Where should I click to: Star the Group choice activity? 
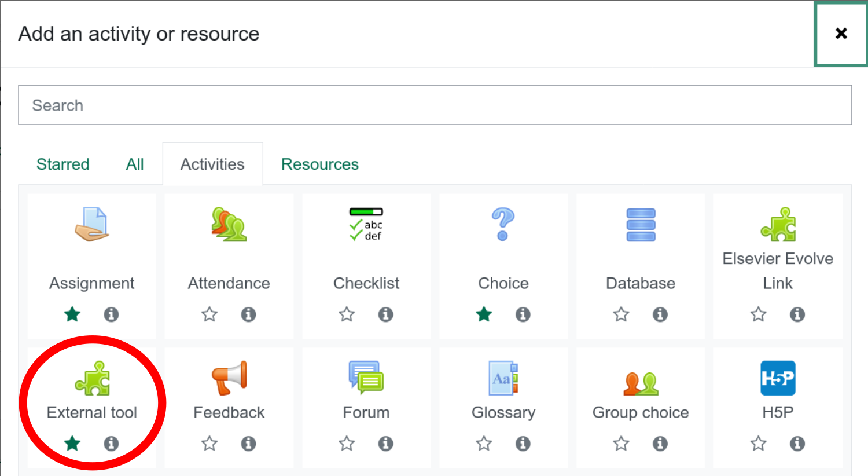(x=621, y=444)
